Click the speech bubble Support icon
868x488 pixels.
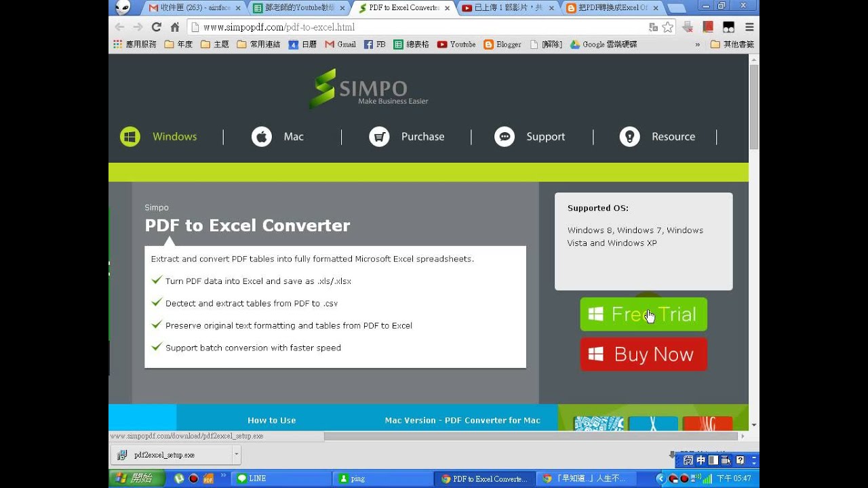click(x=505, y=137)
